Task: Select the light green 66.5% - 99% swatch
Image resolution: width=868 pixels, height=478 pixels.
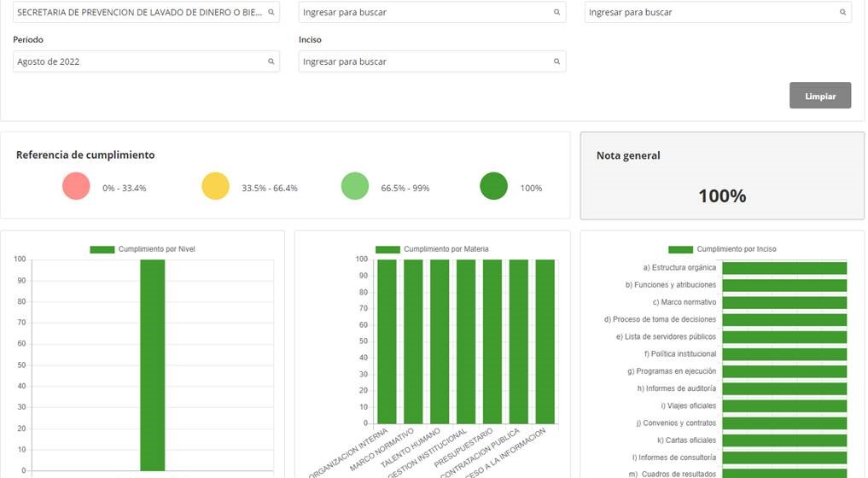Action: pos(355,186)
